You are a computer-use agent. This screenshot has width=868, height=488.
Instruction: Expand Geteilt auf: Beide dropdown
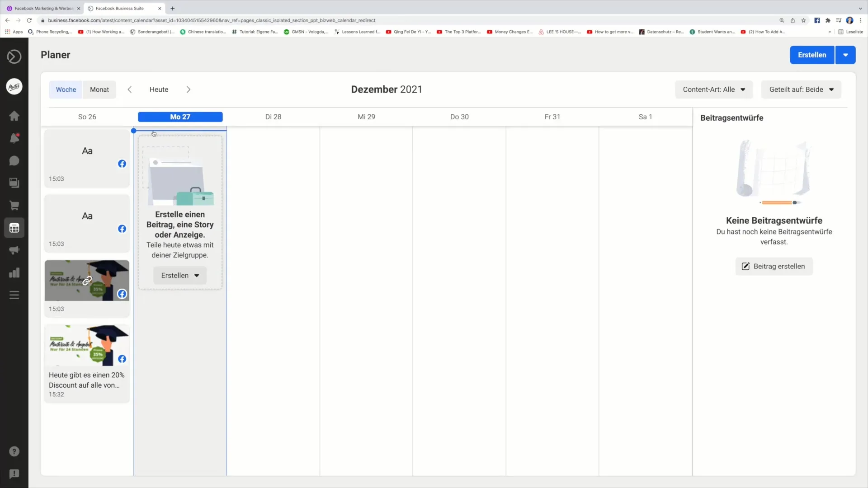click(801, 89)
